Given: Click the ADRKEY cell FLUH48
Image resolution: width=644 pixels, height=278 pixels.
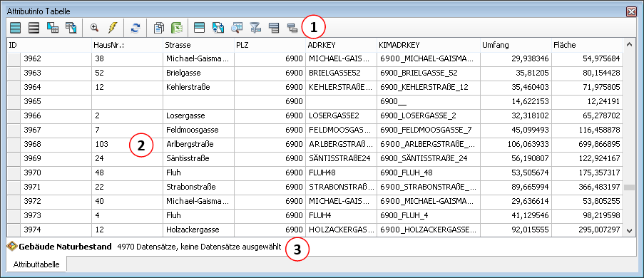Looking at the screenshot, I should tap(342, 173).
